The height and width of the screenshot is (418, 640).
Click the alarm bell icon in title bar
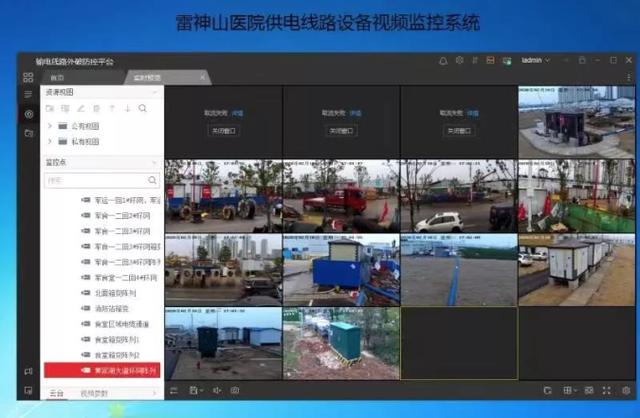pyautogui.click(x=443, y=61)
